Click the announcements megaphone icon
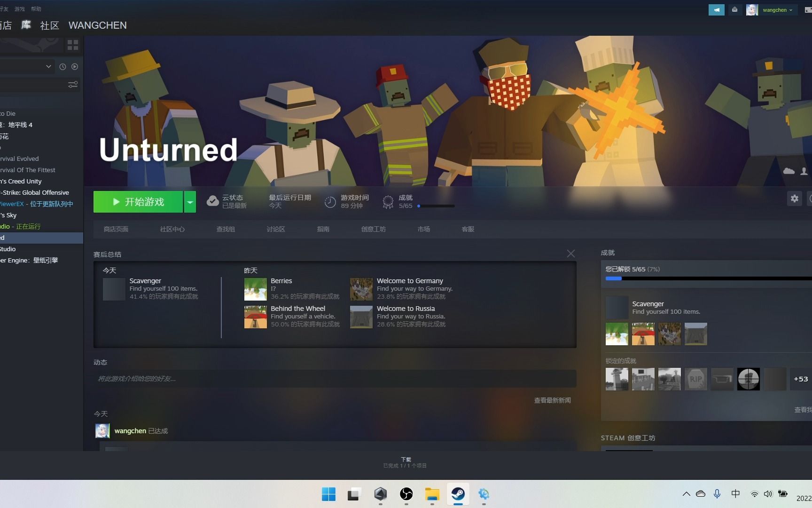This screenshot has width=812, height=508. 717,9
